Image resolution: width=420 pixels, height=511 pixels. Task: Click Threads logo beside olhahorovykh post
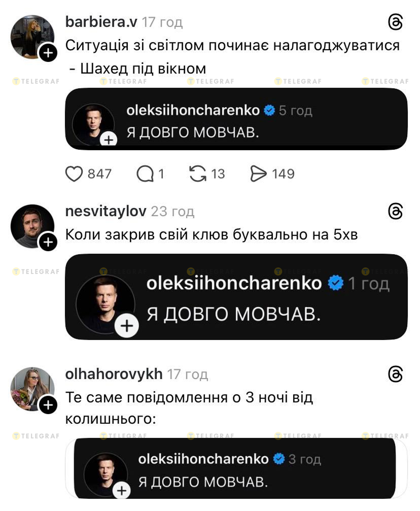[395, 374]
